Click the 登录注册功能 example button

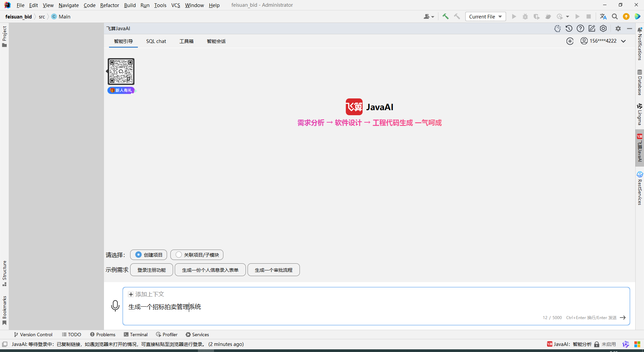(x=151, y=270)
